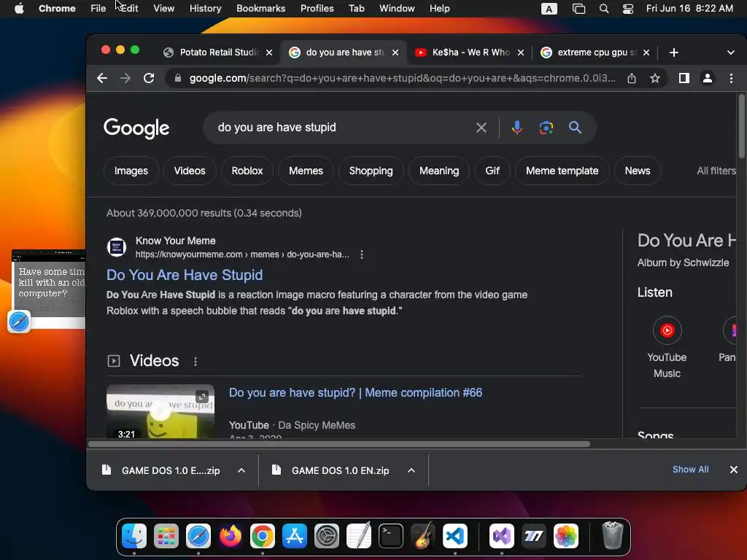
Task: Click the Chrome address bar URL
Action: (x=402, y=78)
